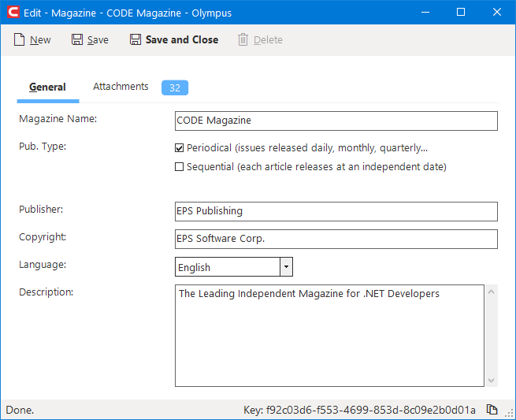Switch to the General tab
Image resolution: width=516 pixels, height=420 pixels.
pyautogui.click(x=48, y=87)
